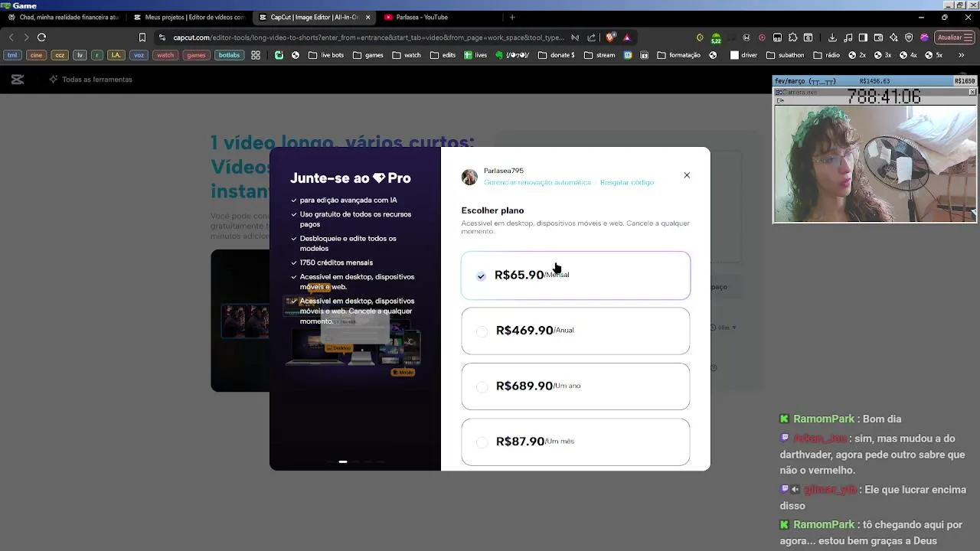Open the driver bookmark
The width and height of the screenshot is (980, 551).
coord(744,55)
